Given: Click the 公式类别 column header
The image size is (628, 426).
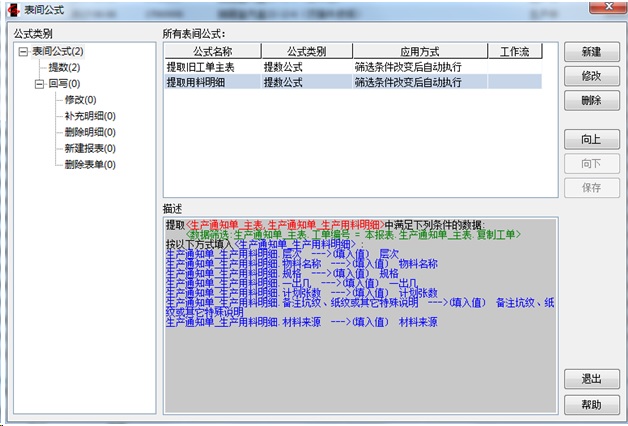Looking at the screenshot, I should pos(303,50).
